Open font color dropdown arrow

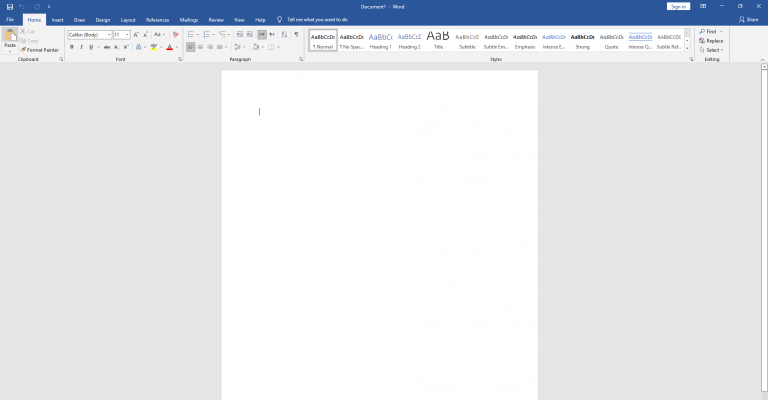click(x=177, y=47)
